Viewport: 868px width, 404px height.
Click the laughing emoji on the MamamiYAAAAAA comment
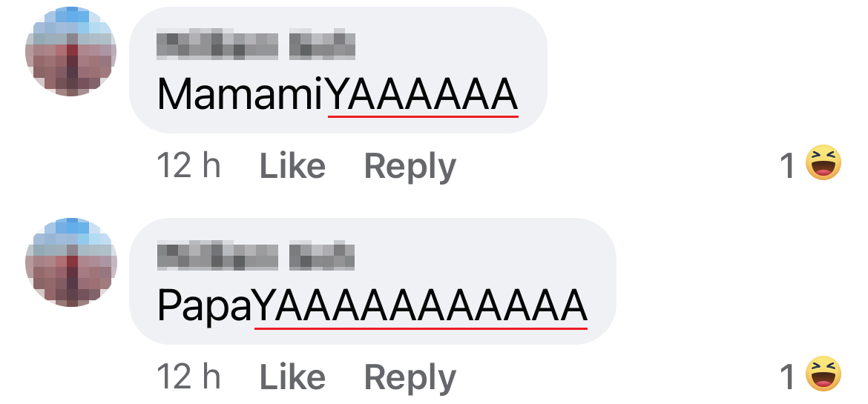pos(823,162)
